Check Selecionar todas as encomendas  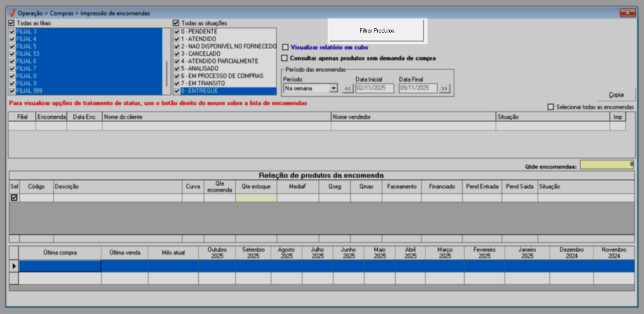tap(551, 107)
